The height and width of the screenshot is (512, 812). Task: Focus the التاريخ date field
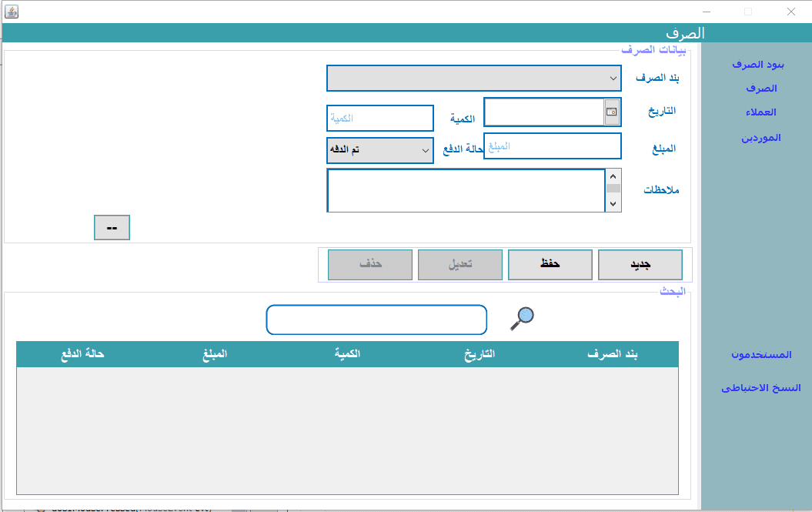point(544,112)
